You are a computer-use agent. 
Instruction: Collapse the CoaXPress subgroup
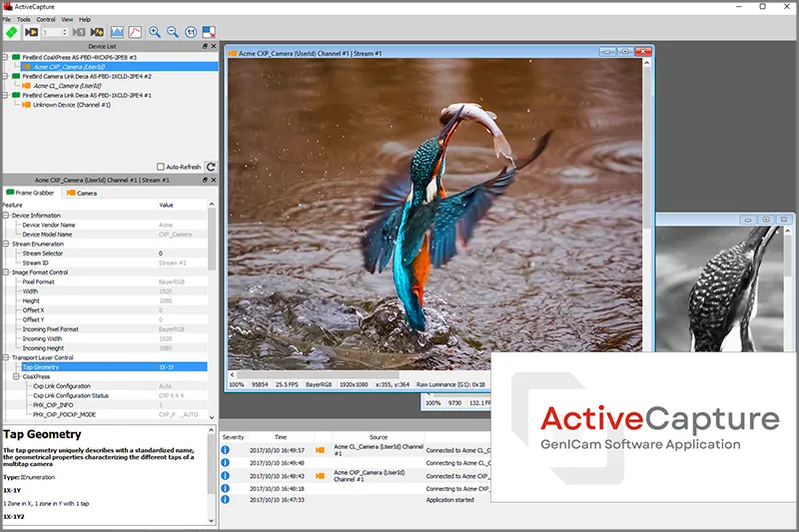point(16,376)
